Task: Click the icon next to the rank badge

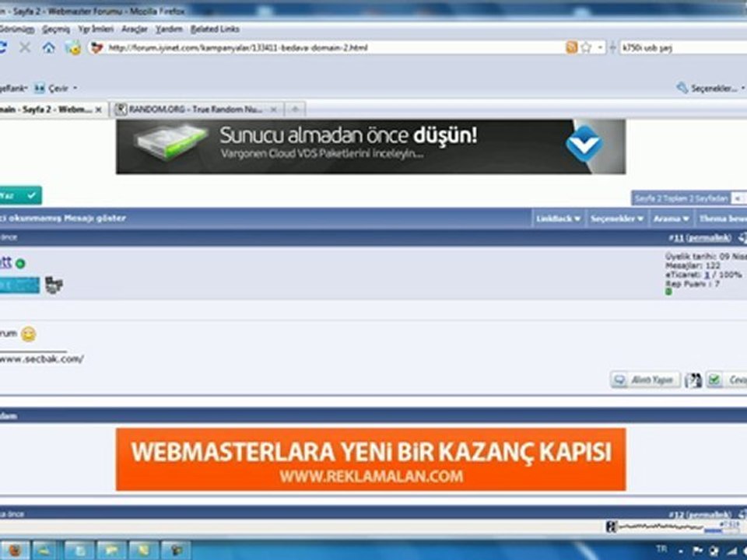Action: (x=54, y=285)
